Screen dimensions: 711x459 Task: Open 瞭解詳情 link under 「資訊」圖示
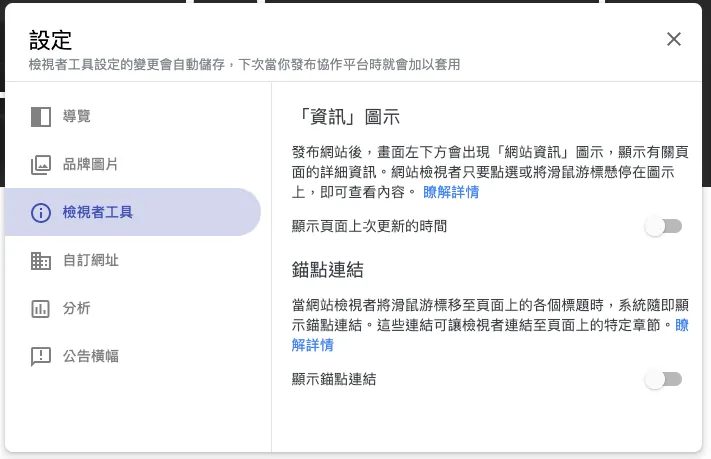pos(451,192)
